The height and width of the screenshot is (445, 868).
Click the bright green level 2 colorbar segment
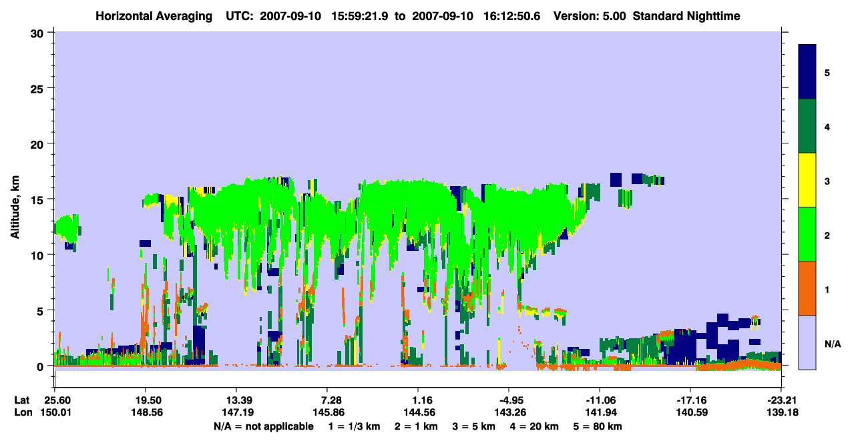point(807,234)
